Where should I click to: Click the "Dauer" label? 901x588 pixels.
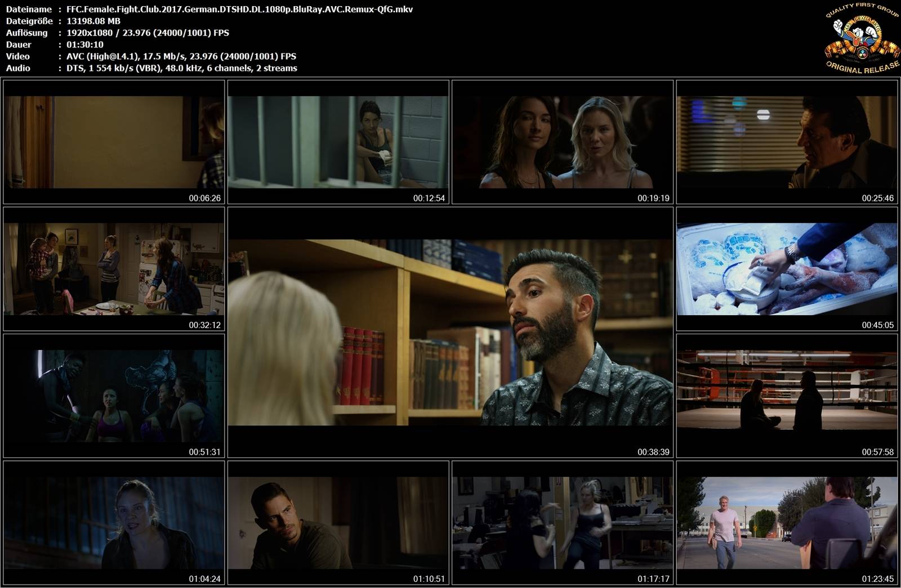[x=19, y=44]
